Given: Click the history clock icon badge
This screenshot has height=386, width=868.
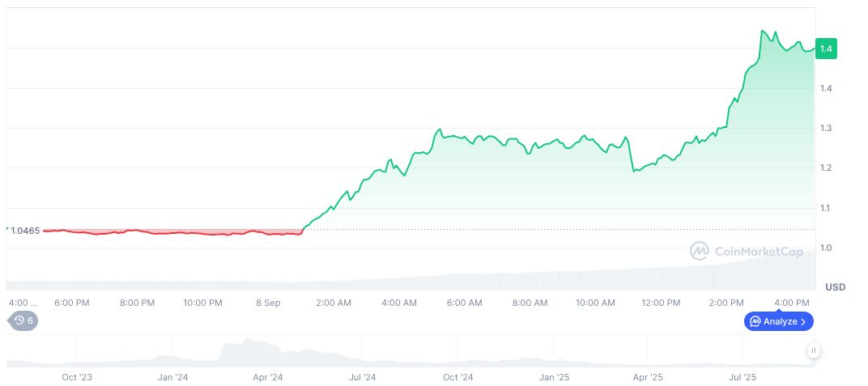Looking at the screenshot, I should coord(23,320).
